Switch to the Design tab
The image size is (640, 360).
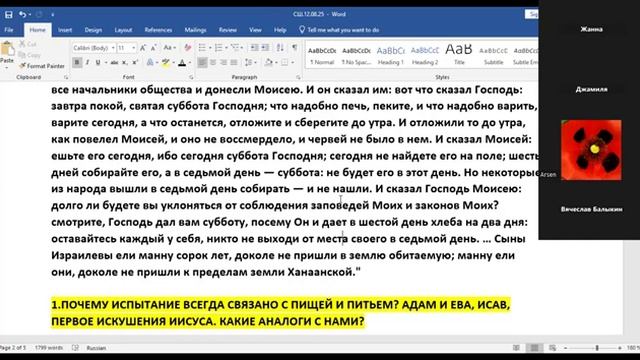(93, 30)
